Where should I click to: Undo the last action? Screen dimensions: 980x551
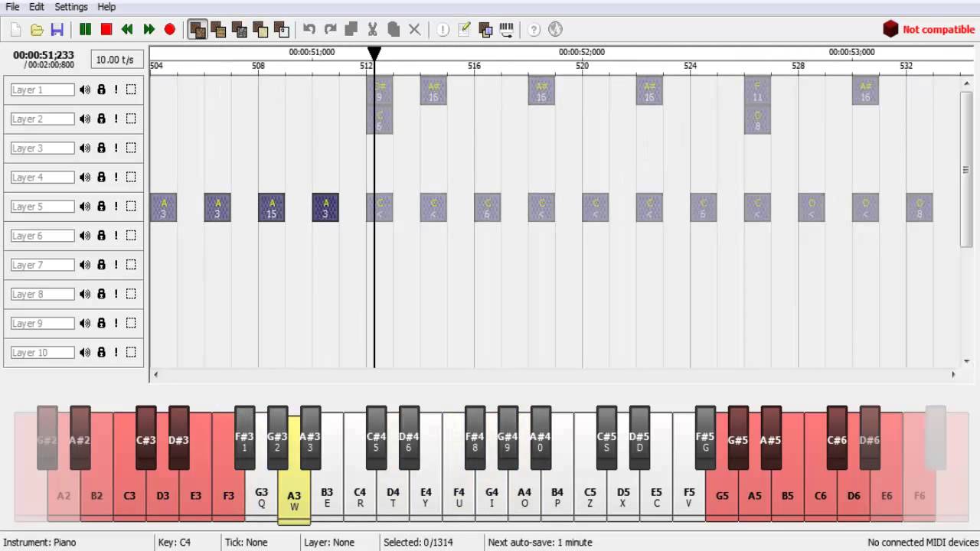(309, 30)
